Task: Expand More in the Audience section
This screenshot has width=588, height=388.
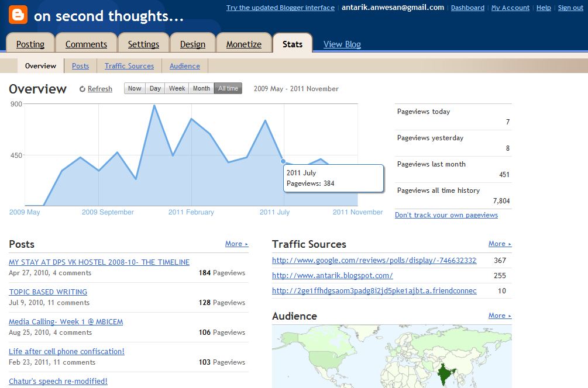Action: (500, 316)
